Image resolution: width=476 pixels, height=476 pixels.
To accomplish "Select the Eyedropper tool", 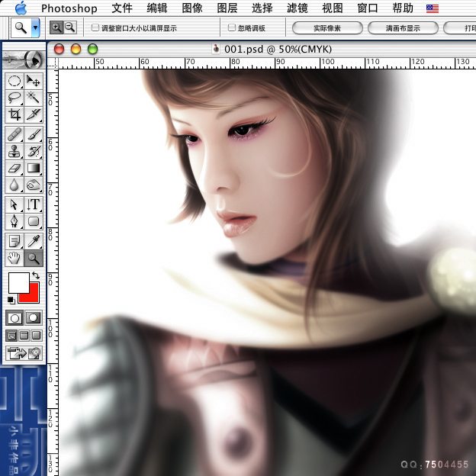I will (x=34, y=241).
